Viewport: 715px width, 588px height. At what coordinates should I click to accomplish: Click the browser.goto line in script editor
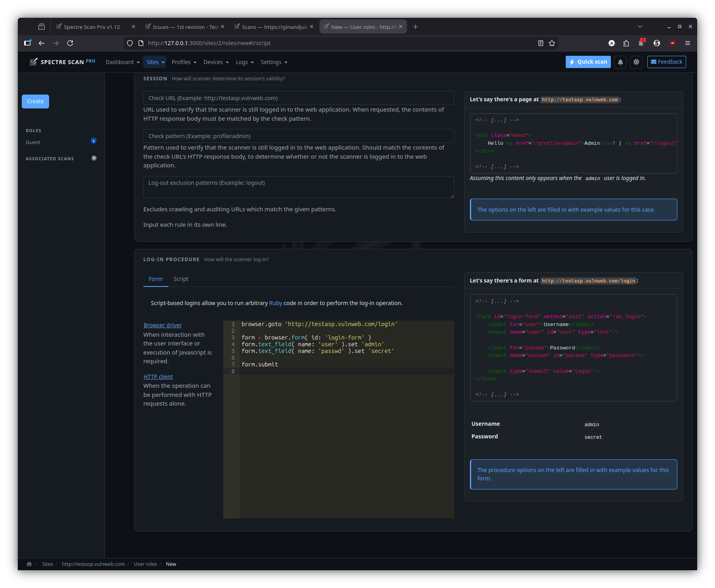[319, 324]
